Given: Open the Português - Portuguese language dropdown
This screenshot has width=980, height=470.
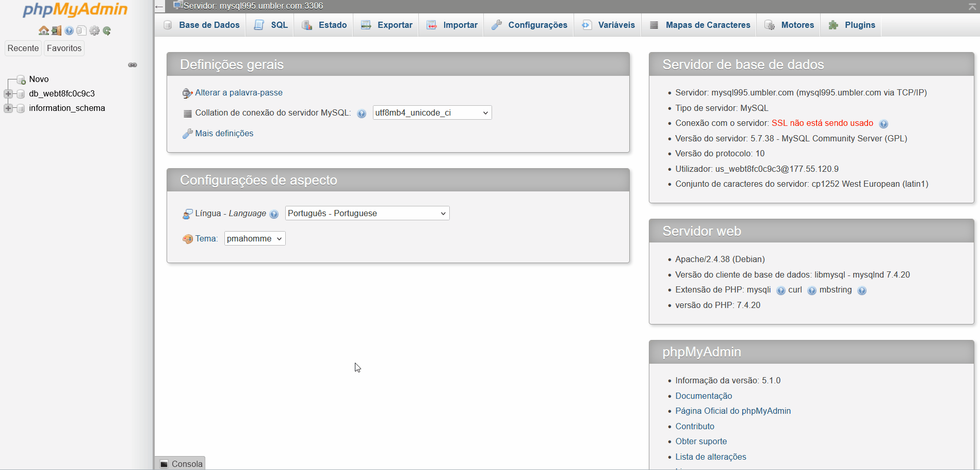Looking at the screenshot, I should click(367, 213).
